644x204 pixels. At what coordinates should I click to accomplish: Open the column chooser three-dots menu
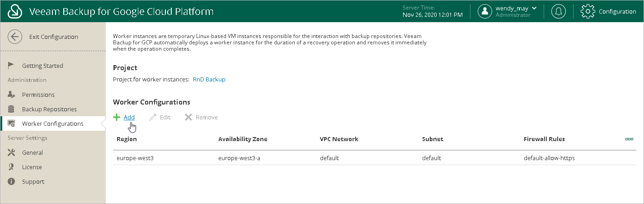pos(629,139)
